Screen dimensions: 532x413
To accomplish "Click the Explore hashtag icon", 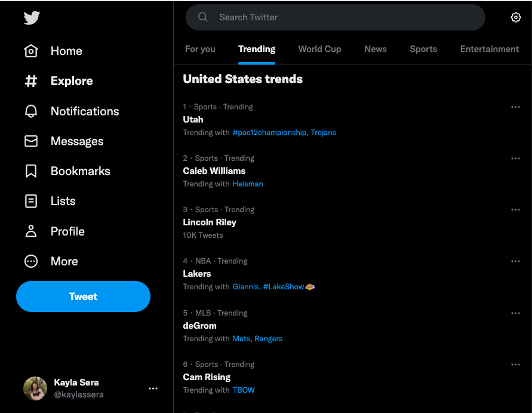I will [31, 81].
